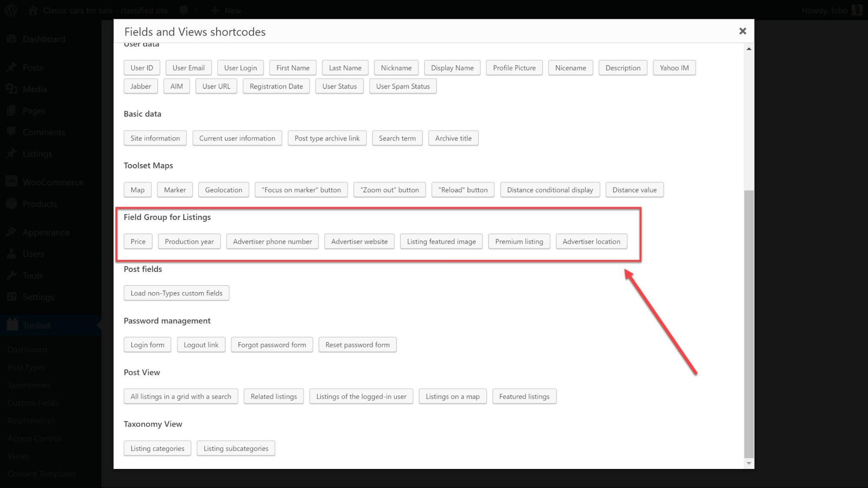868x488 pixels.
Task: Click the Profile Picture user data button
Action: (x=514, y=68)
